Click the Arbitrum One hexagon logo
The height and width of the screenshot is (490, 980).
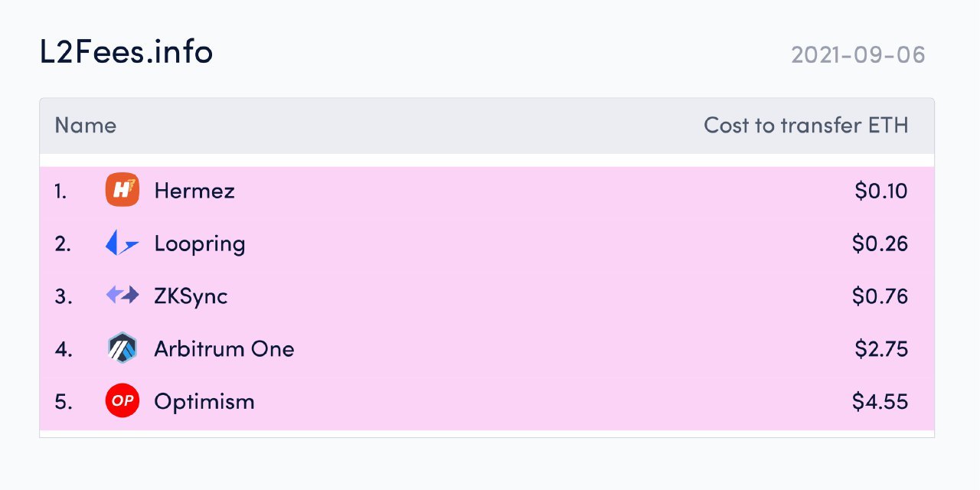pyautogui.click(x=122, y=349)
